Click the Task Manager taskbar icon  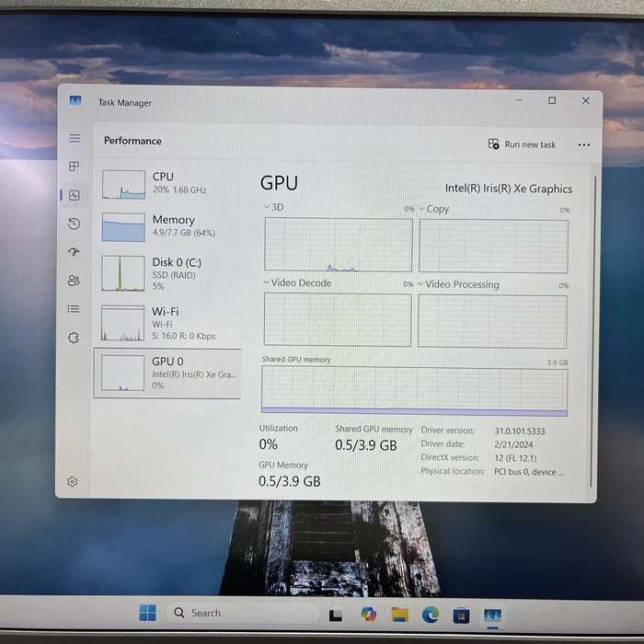tap(492, 615)
